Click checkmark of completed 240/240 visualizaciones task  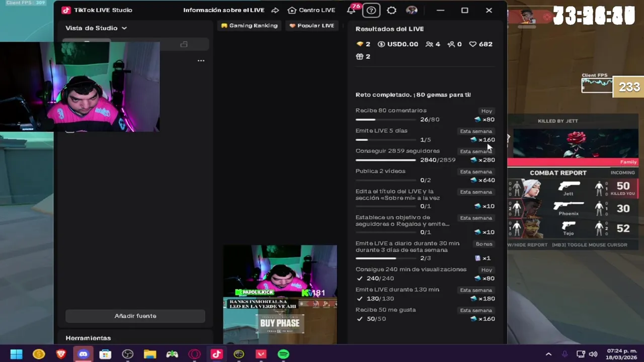tap(359, 279)
